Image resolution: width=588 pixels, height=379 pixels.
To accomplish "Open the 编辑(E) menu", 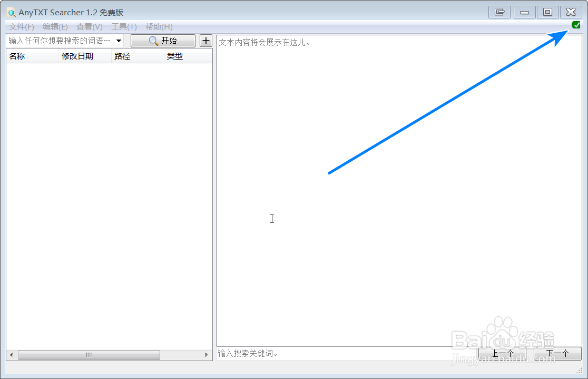I will 55,27.
